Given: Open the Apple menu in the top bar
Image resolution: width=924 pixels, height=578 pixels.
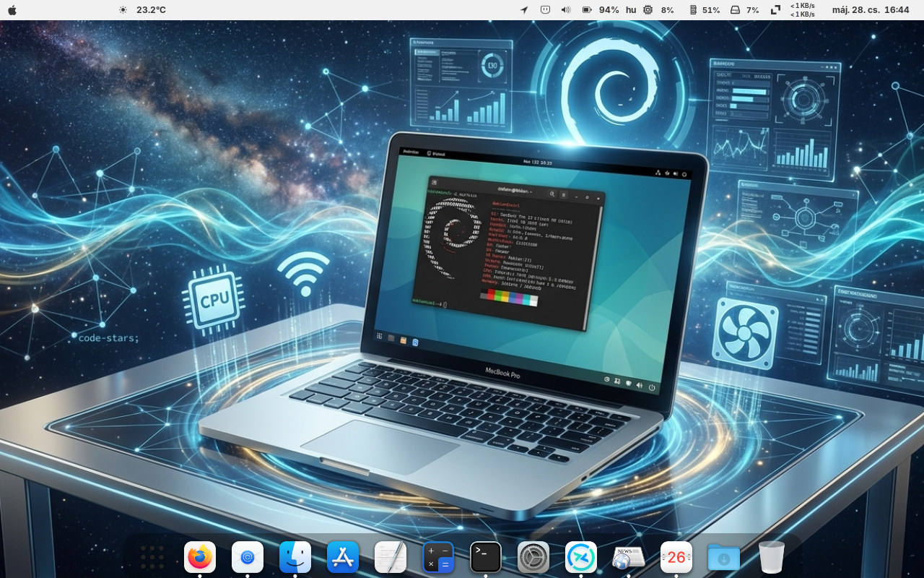Looking at the screenshot, I should (12, 10).
